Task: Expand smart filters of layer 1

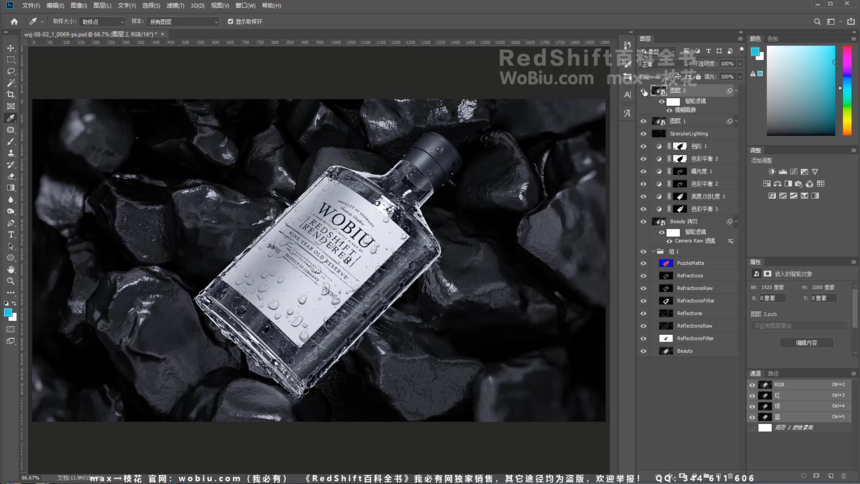Action: [736, 121]
